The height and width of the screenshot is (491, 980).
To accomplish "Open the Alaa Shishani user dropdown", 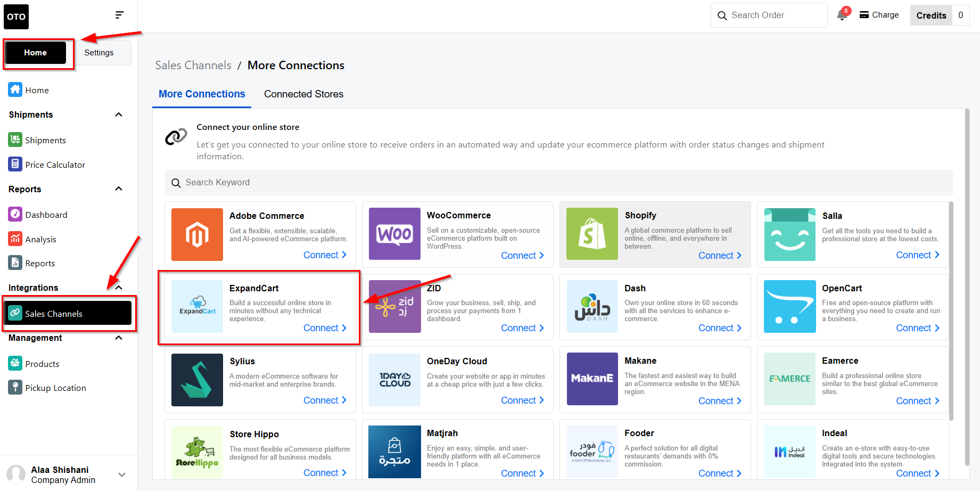I will click(x=122, y=474).
